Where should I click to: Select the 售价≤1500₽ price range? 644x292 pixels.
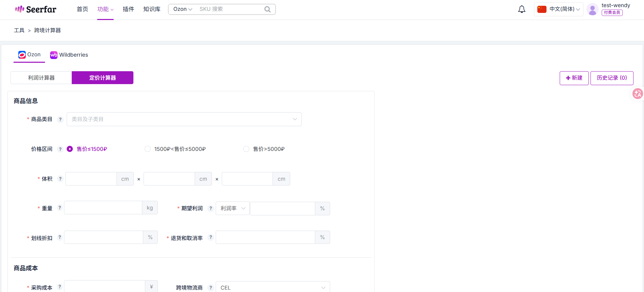point(87,149)
